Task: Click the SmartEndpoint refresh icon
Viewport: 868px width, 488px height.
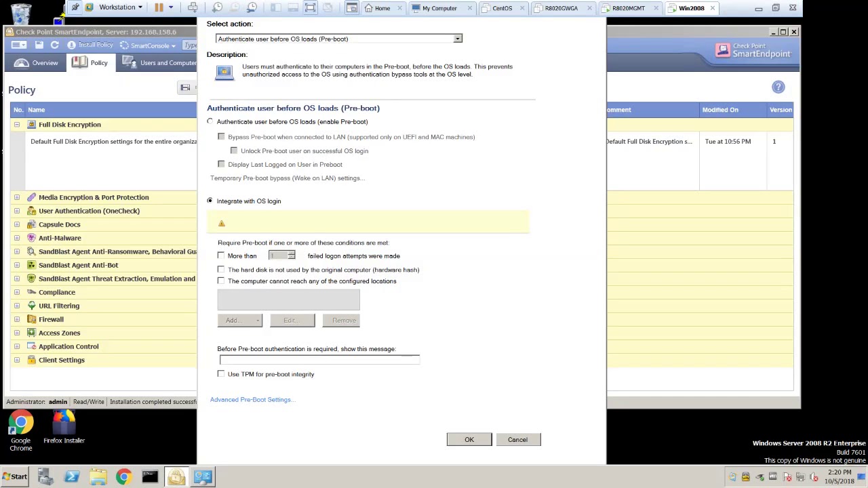Action: click(x=54, y=45)
